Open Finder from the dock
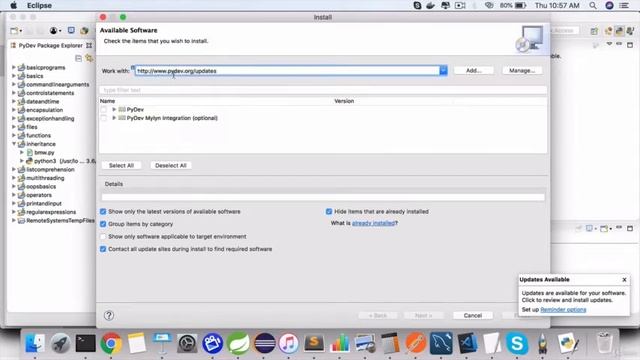640x360 pixels. [x=35, y=343]
